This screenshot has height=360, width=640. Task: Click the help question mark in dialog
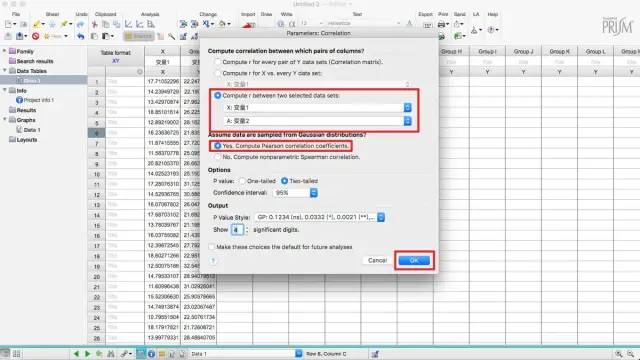213,260
